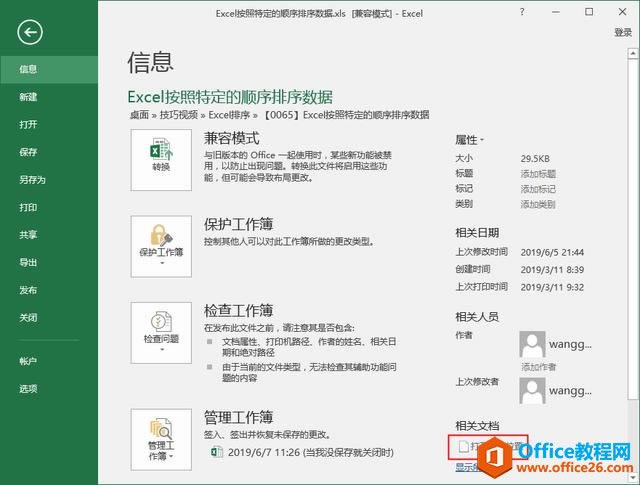Image resolution: width=640 pixels, height=485 pixels.
Task: Open the 检查问题 dropdown button
Action: tap(161, 333)
